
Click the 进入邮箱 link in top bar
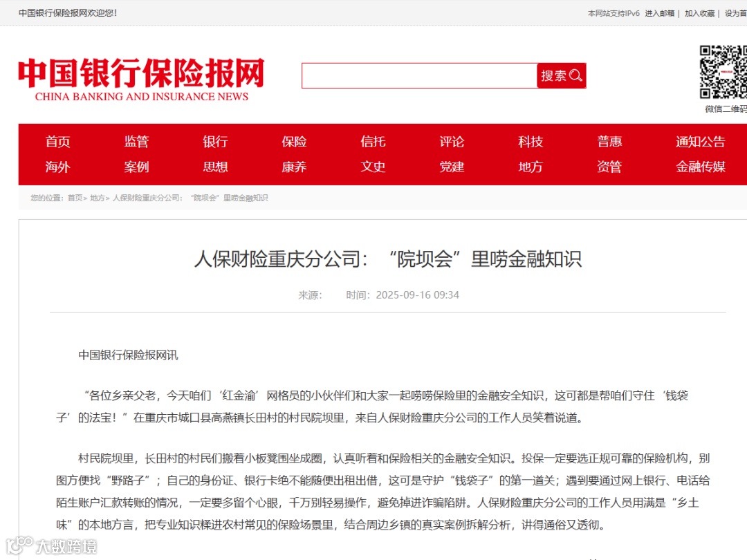(660, 13)
